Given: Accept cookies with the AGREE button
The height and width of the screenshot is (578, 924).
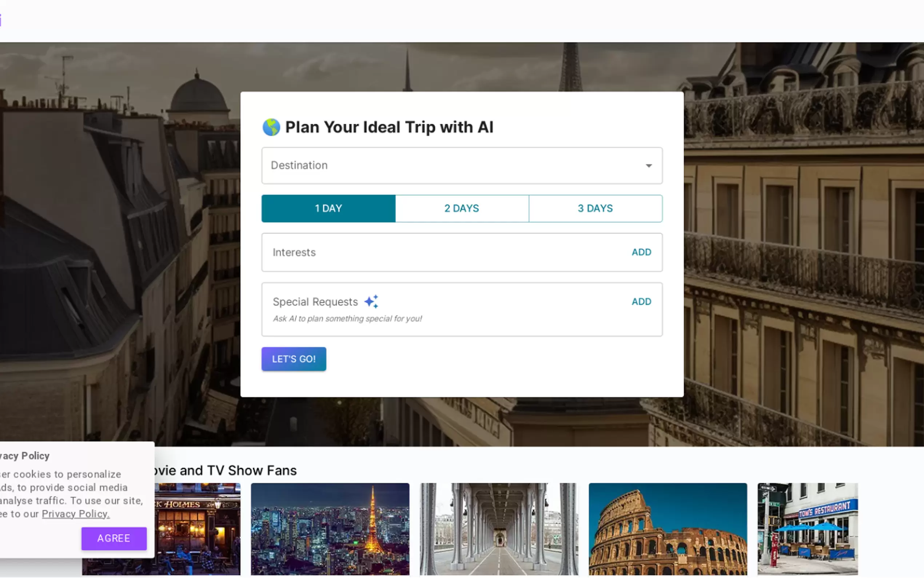Looking at the screenshot, I should (114, 538).
